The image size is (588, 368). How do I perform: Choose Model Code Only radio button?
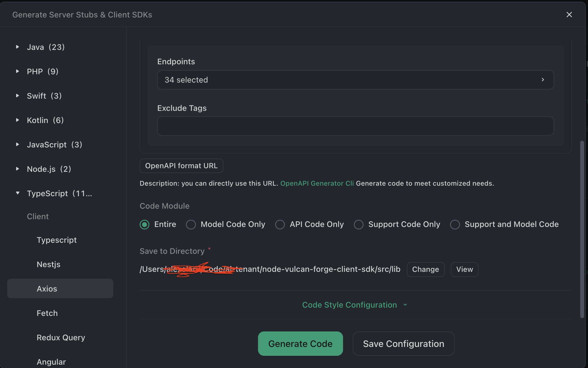tap(191, 224)
